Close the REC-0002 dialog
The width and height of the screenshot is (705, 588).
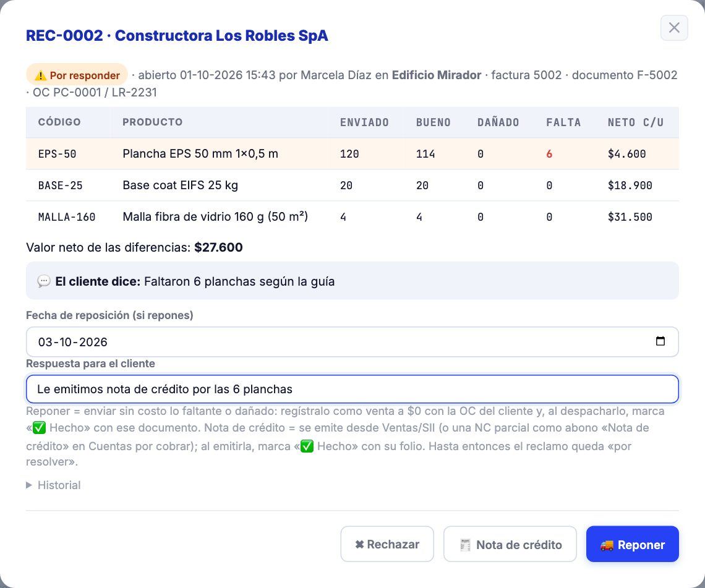pos(674,28)
